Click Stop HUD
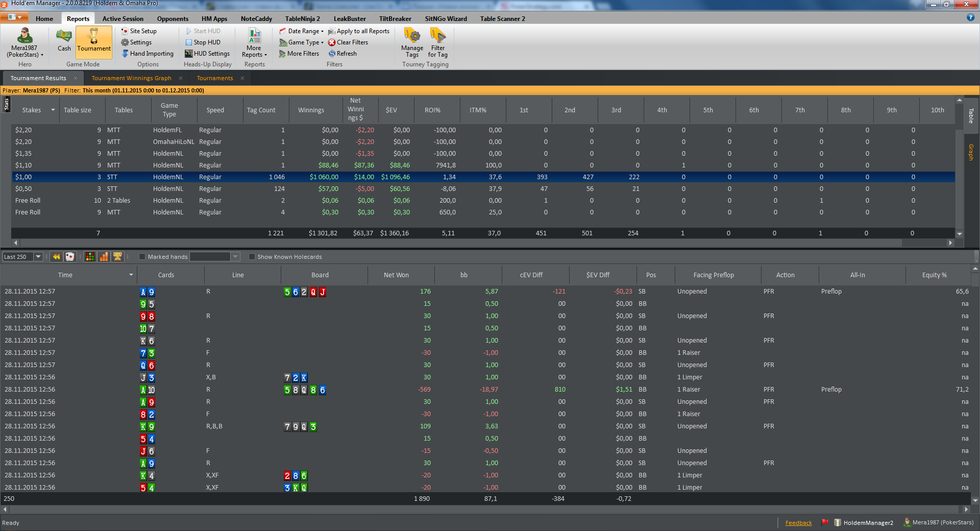Image resolution: width=980 pixels, height=531 pixels. pyautogui.click(x=203, y=42)
